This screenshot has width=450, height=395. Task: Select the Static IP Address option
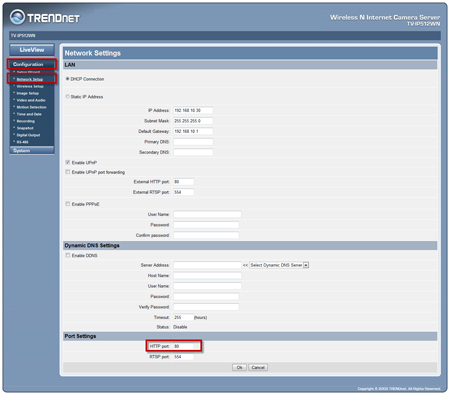click(x=67, y=97)
